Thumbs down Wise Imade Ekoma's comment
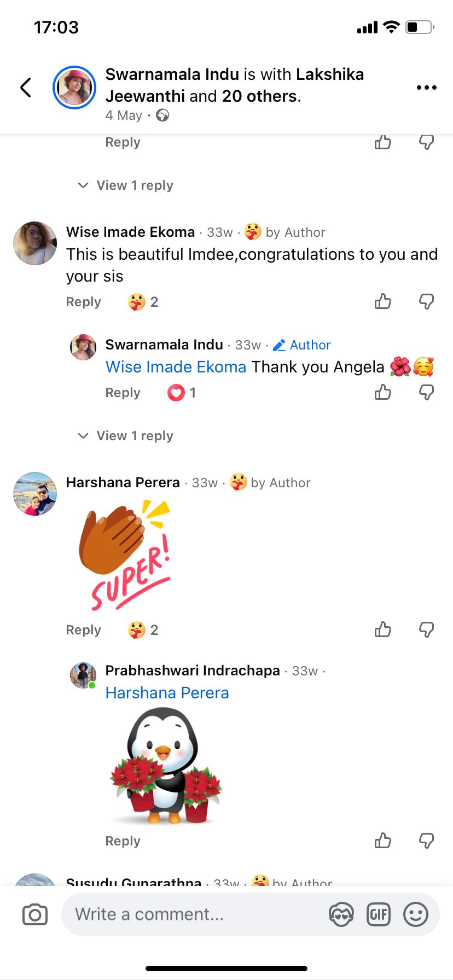 point(426,301)
